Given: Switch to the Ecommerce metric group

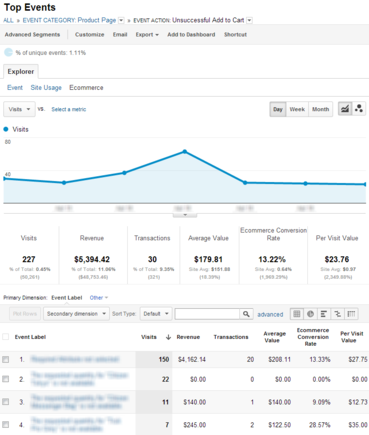Looking at the screenshot, I should pyautogui.click(x=86, y=88).
